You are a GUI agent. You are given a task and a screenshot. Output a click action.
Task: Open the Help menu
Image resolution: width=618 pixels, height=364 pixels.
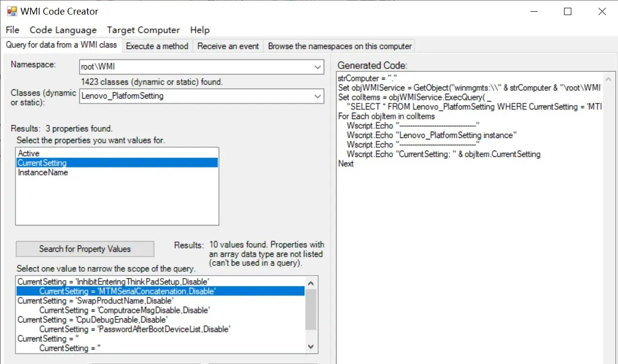(x=200, y=30)
